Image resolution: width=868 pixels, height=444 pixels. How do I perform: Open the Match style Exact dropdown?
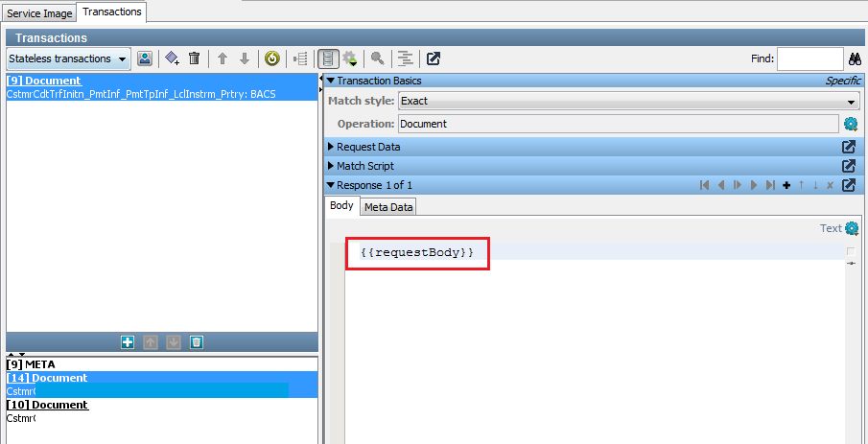(x=628, y=102)
